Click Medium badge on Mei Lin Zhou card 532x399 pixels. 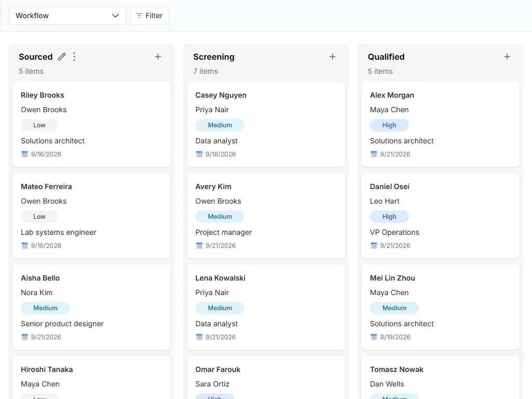tap(394, 308)
